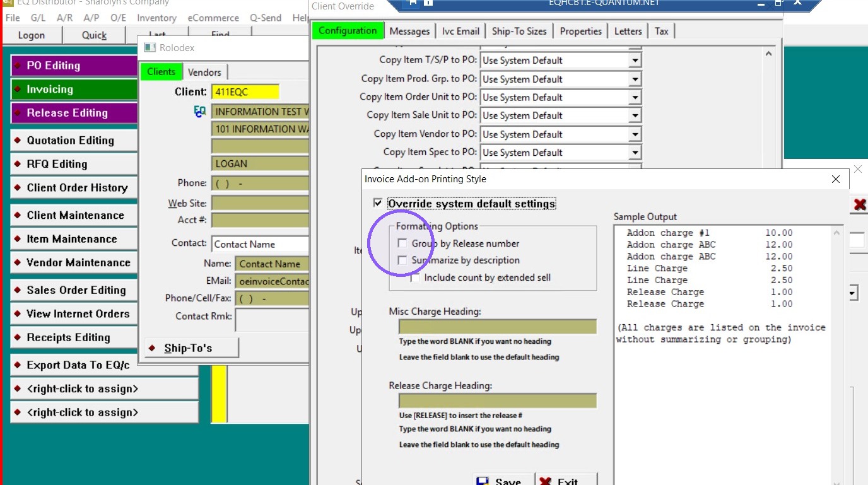Toggle Override system default settings checkbox
The image size is (868, 485).
[x=378, y=203]
